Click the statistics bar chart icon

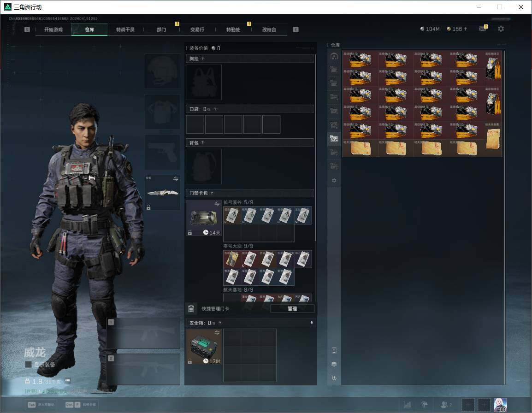pos(407,405)
